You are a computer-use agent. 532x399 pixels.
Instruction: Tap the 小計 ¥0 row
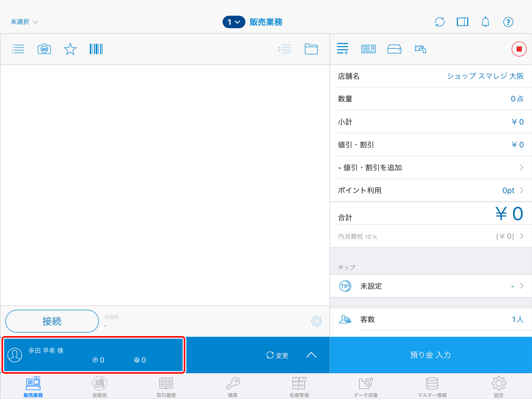(x=431, y=122)
